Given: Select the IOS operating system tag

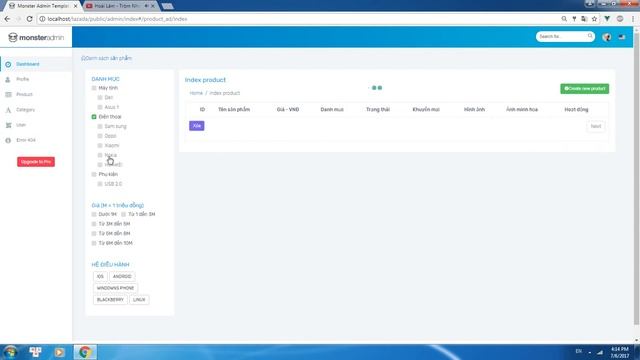Looking at the screenshot, I should coord(100,276).
